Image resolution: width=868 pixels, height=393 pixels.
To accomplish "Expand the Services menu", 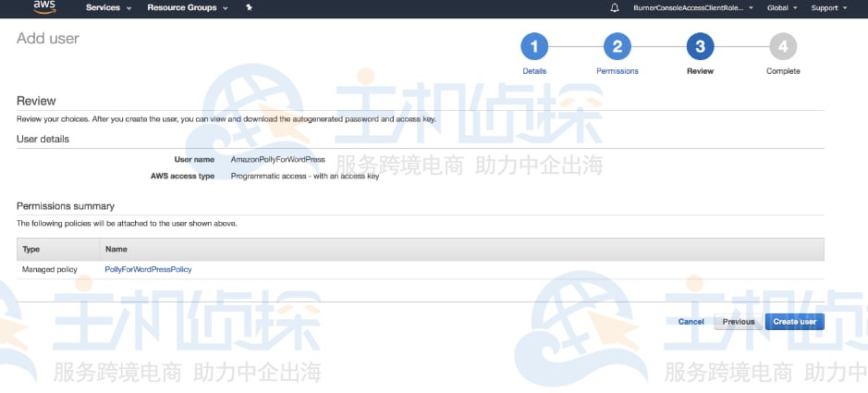I will click(109, 7).
